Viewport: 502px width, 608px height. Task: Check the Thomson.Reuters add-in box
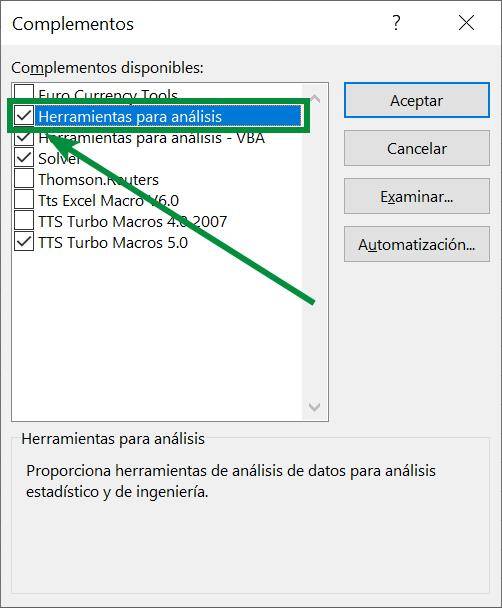pyautogui.click(x=24, y=178)
